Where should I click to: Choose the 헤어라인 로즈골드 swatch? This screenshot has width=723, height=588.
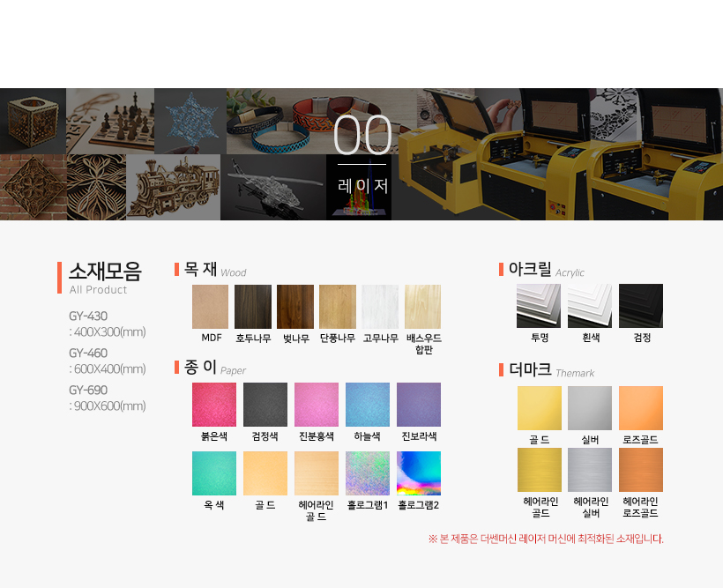coord(641,470)
